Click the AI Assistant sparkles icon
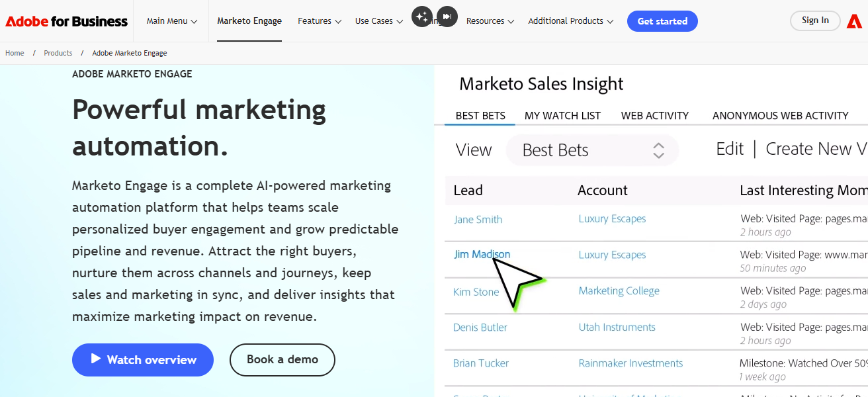Image resolution: width=868 pixels, height=397 pixels. (x=422, y=17)
